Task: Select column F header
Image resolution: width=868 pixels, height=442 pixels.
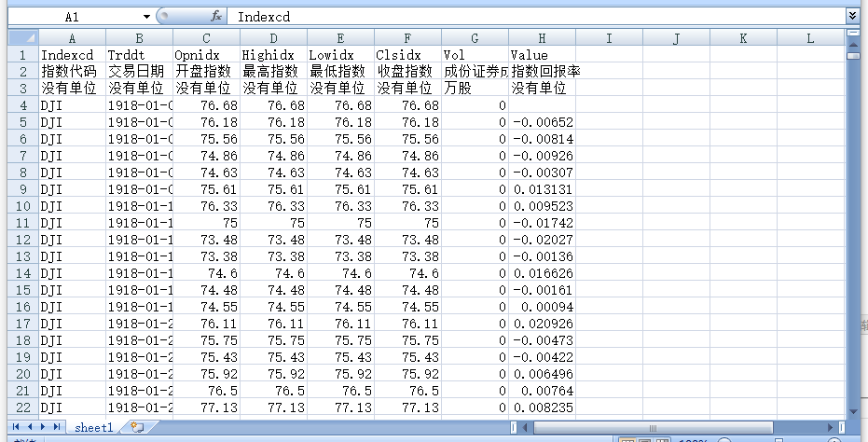Action: (x=407, y=37)
